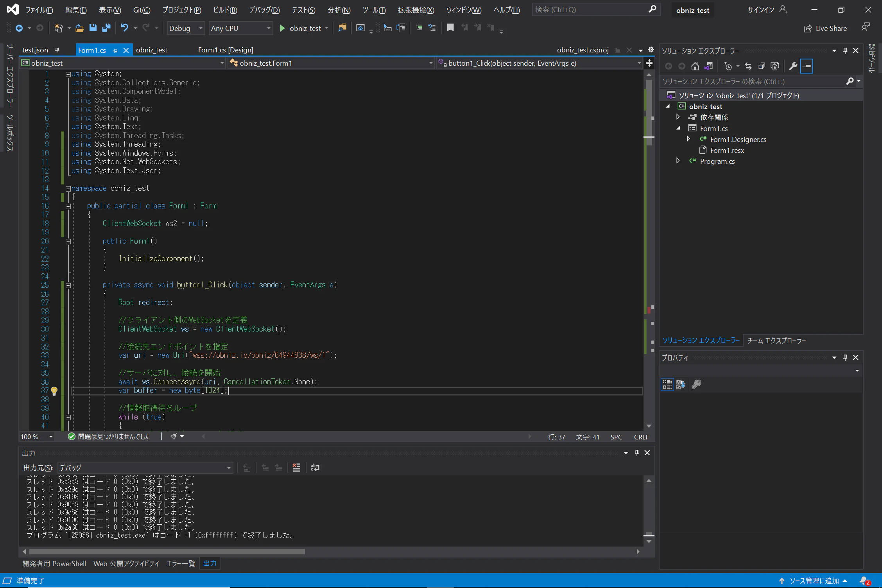Open the デバッグ(D) menu
882x588 pixels.
click(264, 10)
